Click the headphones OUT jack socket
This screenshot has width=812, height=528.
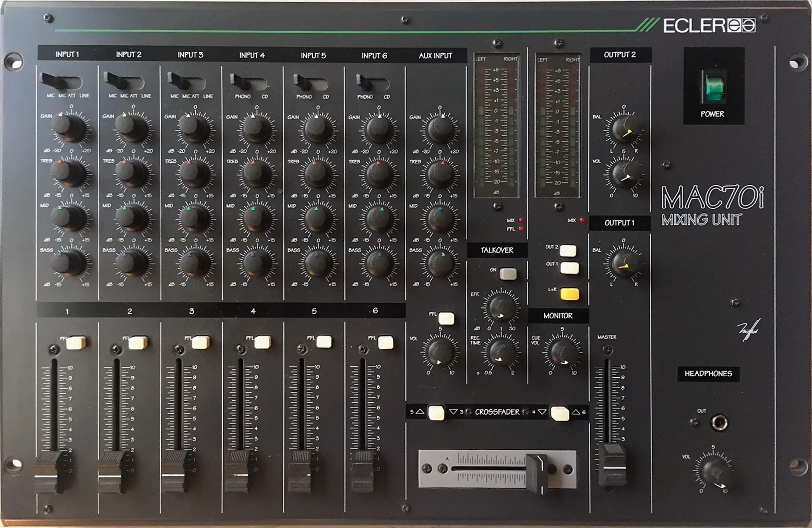[721, 422]
